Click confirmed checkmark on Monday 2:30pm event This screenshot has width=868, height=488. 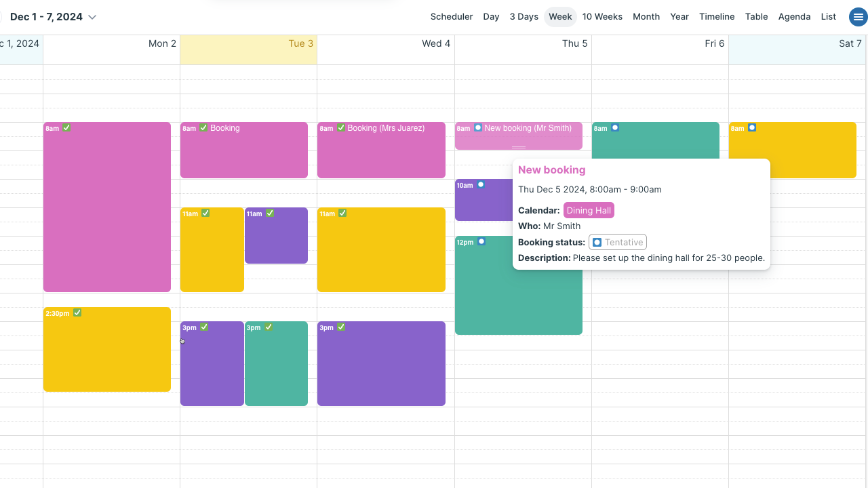click(x=77, y=312)
